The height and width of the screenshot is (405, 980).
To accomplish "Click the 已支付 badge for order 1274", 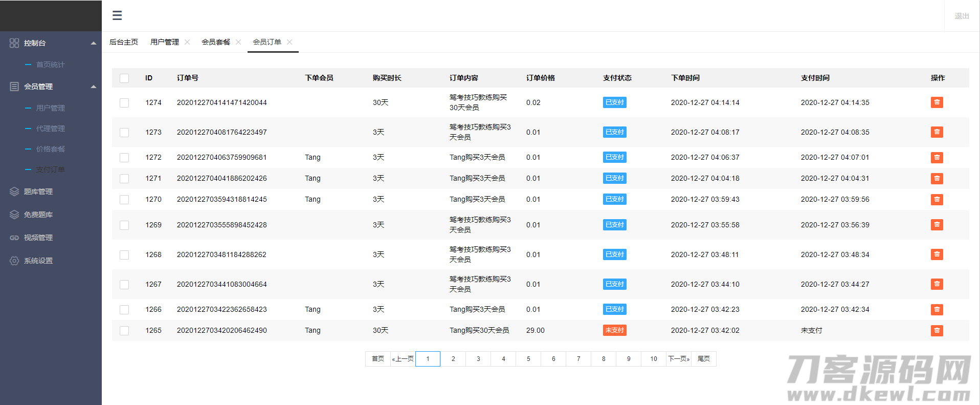I will 615,102.
